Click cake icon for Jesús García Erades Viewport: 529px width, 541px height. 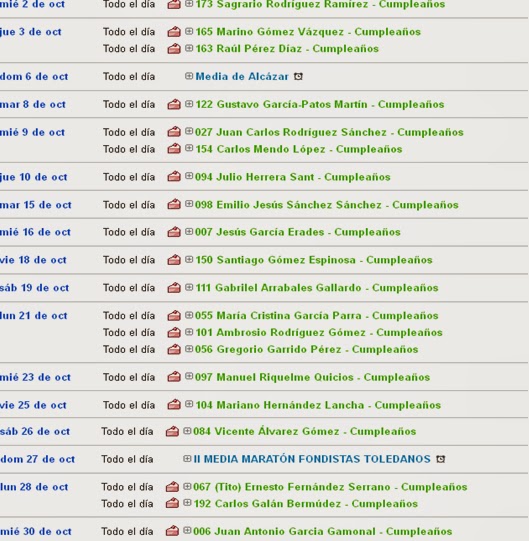click(174, 232)
